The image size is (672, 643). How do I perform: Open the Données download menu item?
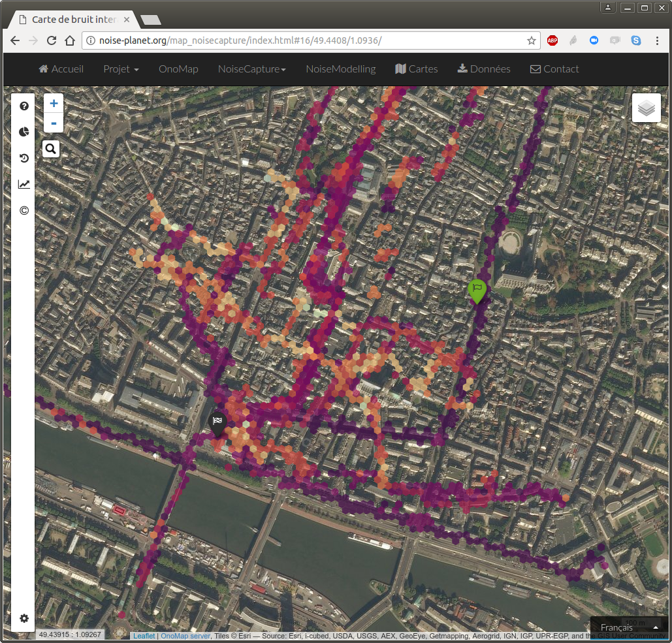click(484, 69)
